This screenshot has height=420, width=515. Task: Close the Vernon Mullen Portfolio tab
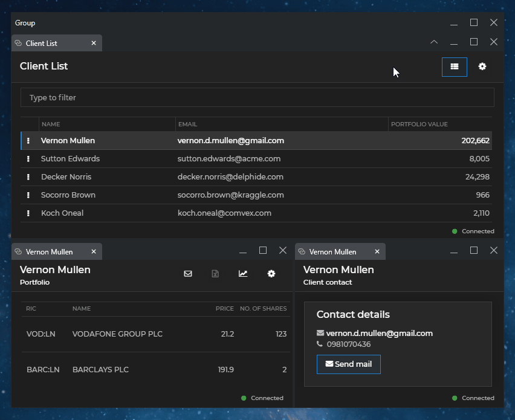click(94, 251)
